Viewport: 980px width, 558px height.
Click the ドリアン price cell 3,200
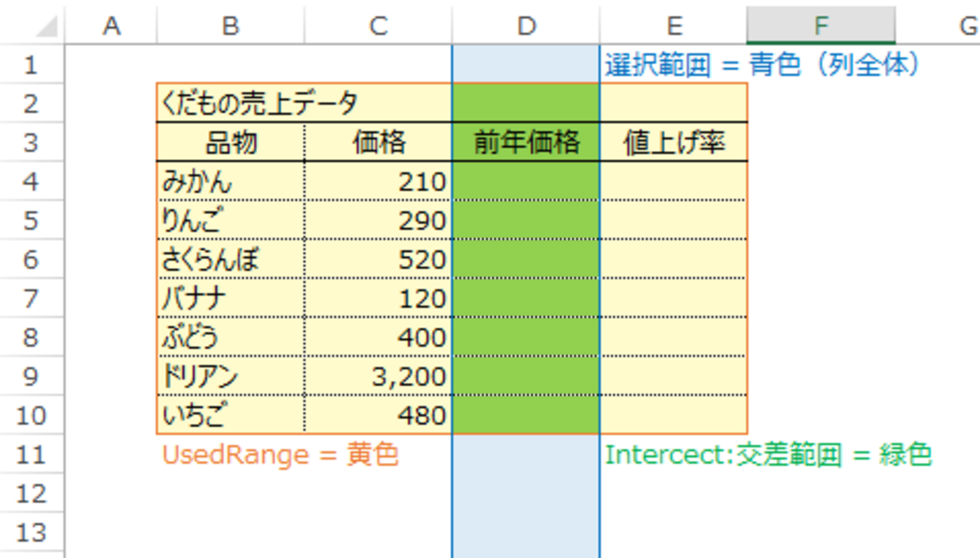(378, 376)
